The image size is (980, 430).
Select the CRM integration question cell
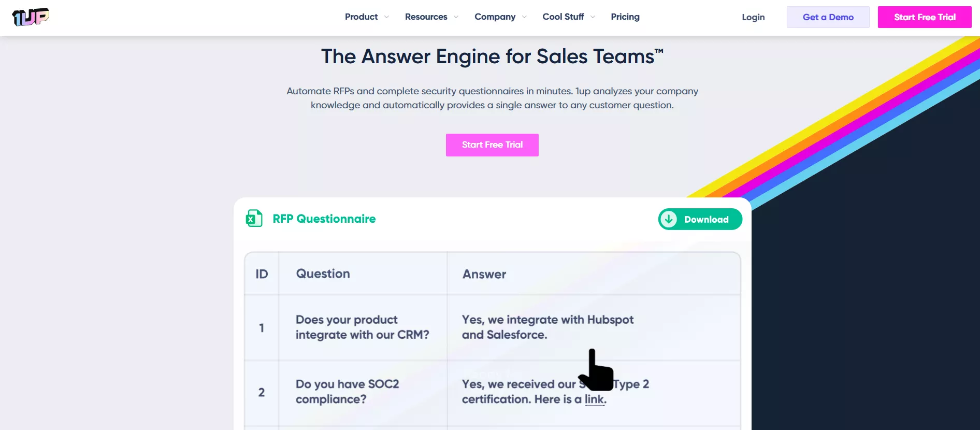click(362, 327)
